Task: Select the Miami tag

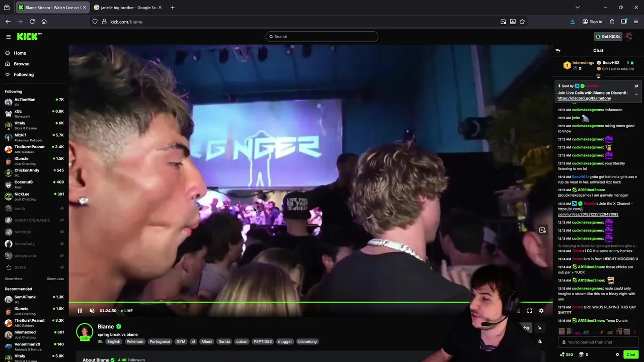Action: tap(207, 341)
